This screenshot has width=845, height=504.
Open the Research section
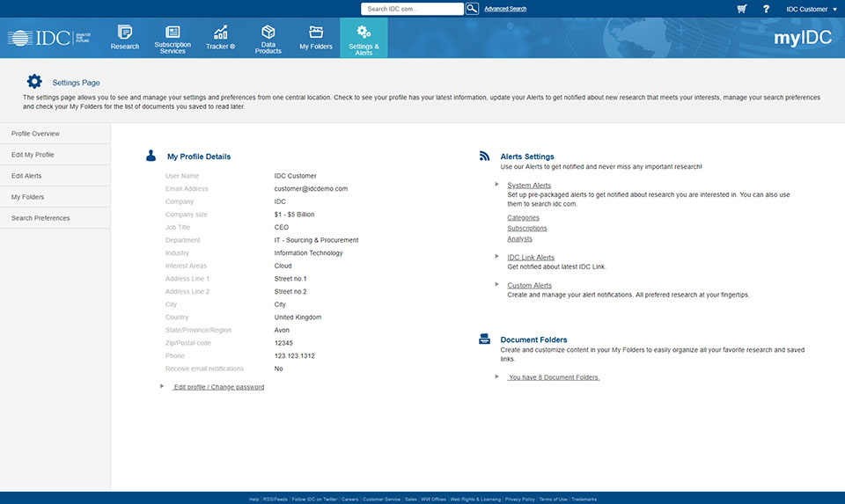[124, 38]
